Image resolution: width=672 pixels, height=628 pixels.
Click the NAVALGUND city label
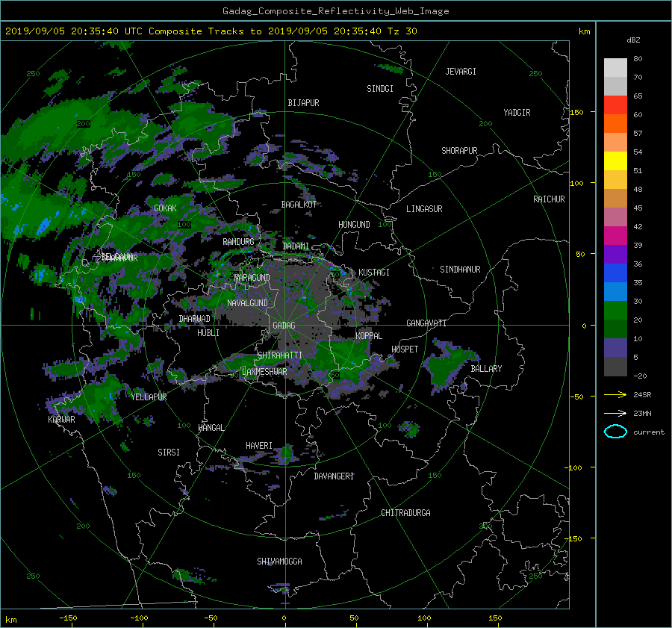pos(247,303)
